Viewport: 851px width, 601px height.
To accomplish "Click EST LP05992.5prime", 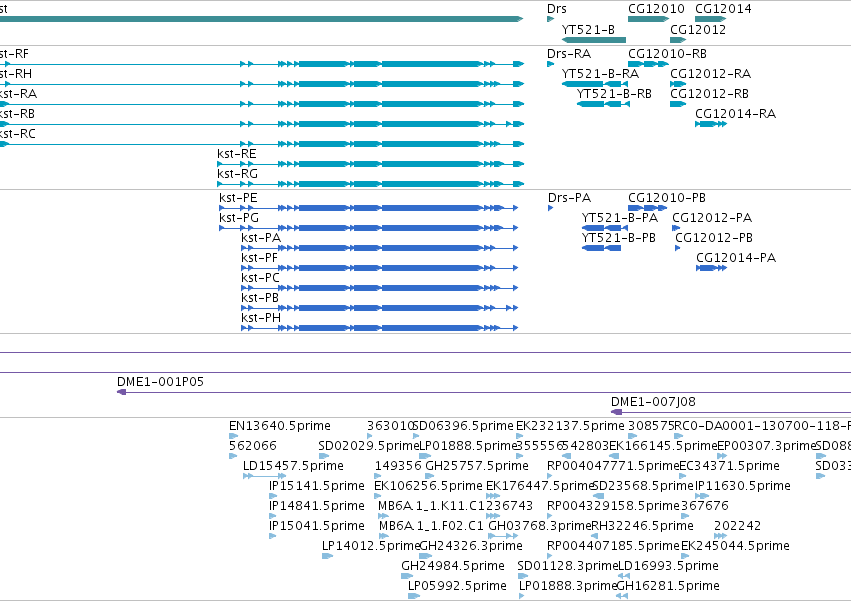I will tap(414, 596).
